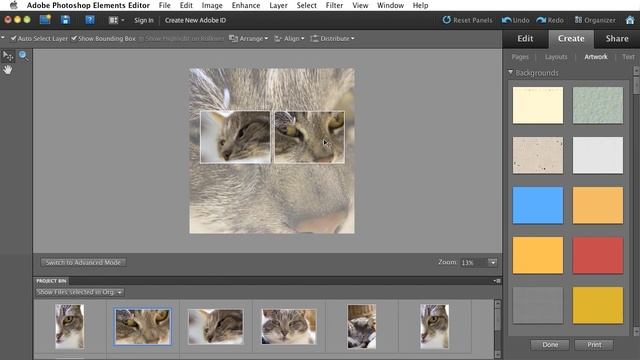Viewport: 640px width, 360px height.
Task: Open the Layouts sub-tab
Action: pos(556,57)
